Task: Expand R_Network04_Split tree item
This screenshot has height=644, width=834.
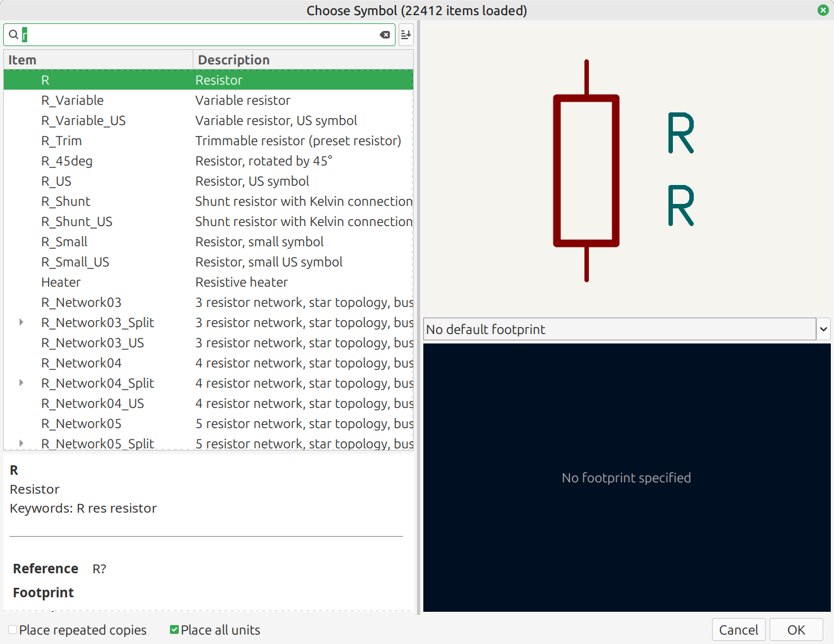Action: [x=21, y=383]
